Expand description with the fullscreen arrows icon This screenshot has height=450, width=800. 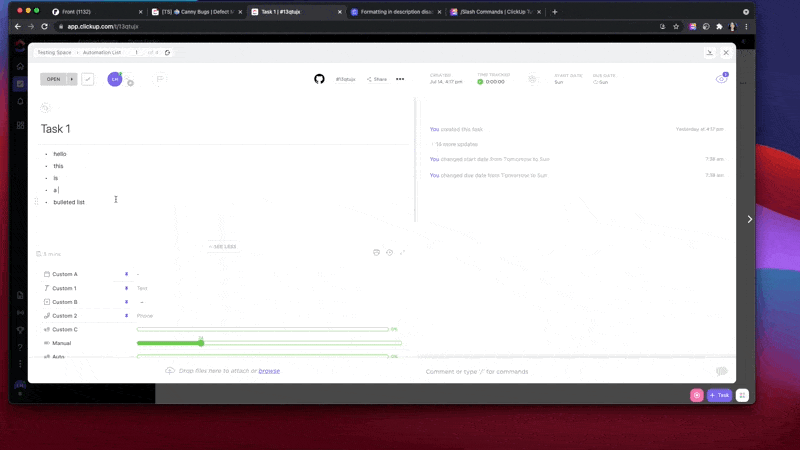click(x=402, y=253)
